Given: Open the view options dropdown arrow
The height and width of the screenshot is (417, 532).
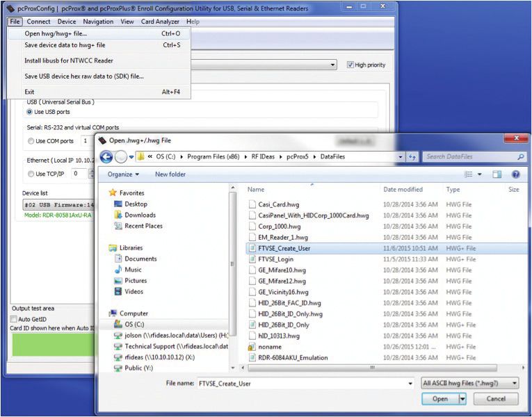Looking at the screenshot, I should (480, 174).
